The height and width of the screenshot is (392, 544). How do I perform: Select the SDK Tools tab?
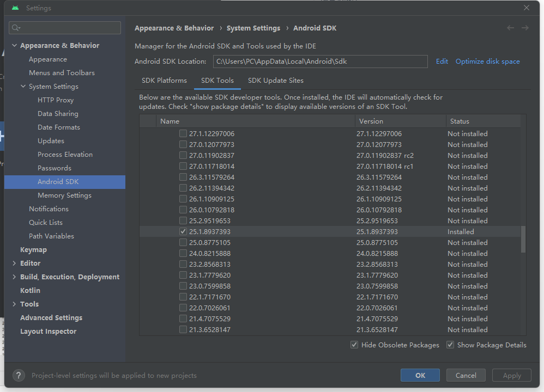coord(217,81)
